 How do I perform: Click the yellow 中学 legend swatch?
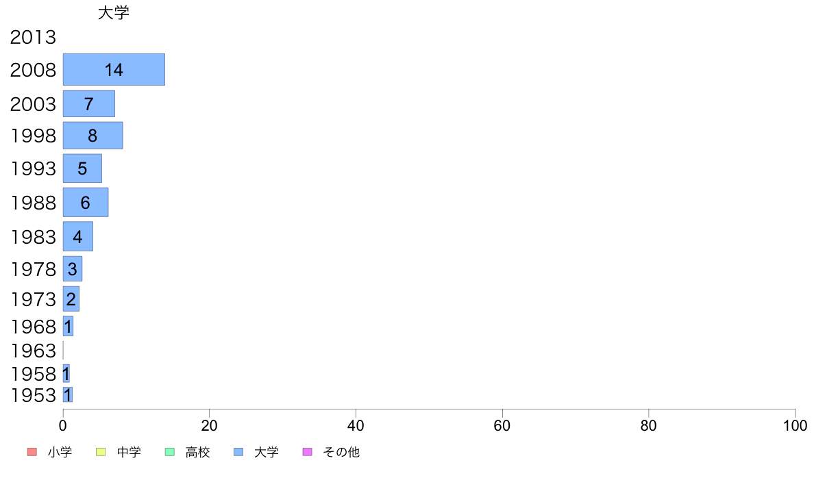(101, 452)
